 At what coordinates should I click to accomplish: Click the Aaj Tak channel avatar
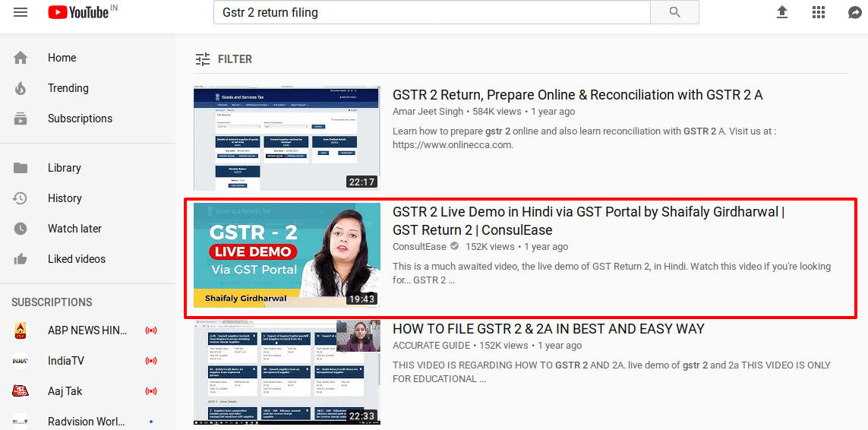click(21, 391)
